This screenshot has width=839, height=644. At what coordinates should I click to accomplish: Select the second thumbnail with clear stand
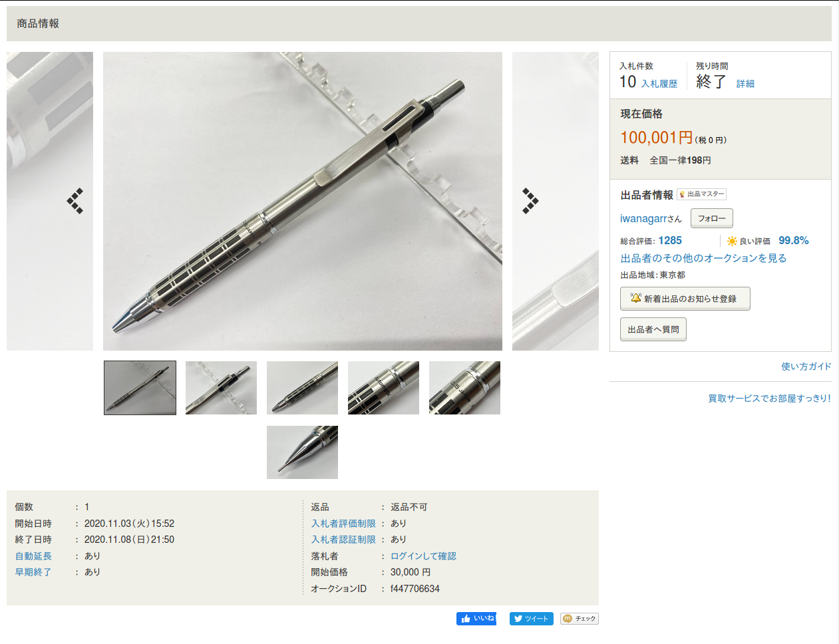pyautogui.click(x=221, y=388)
